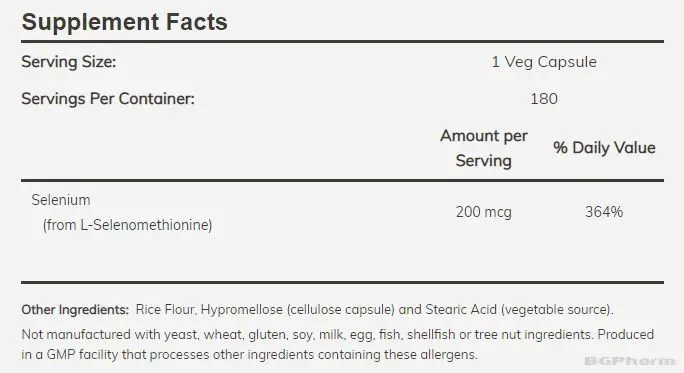
Task: Click the % Daily Value column header
Action: pyautogui.click(x=604, y=148)
